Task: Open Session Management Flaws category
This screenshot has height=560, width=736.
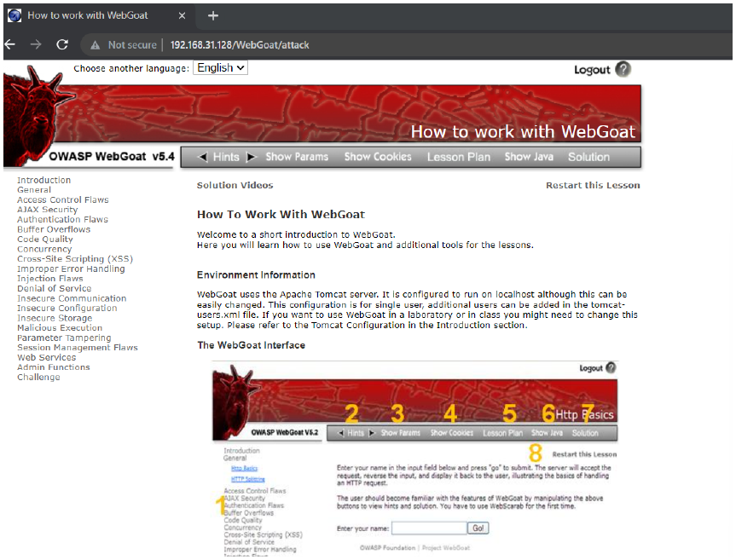Action: tap(78, 348)
